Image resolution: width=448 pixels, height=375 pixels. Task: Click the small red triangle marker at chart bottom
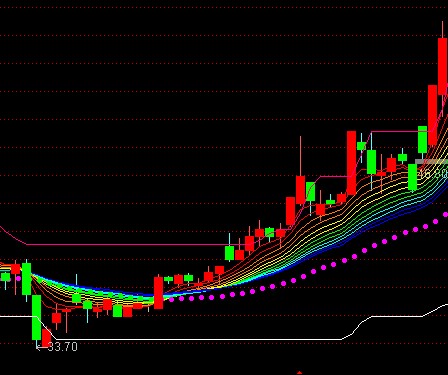click(299, 373)
